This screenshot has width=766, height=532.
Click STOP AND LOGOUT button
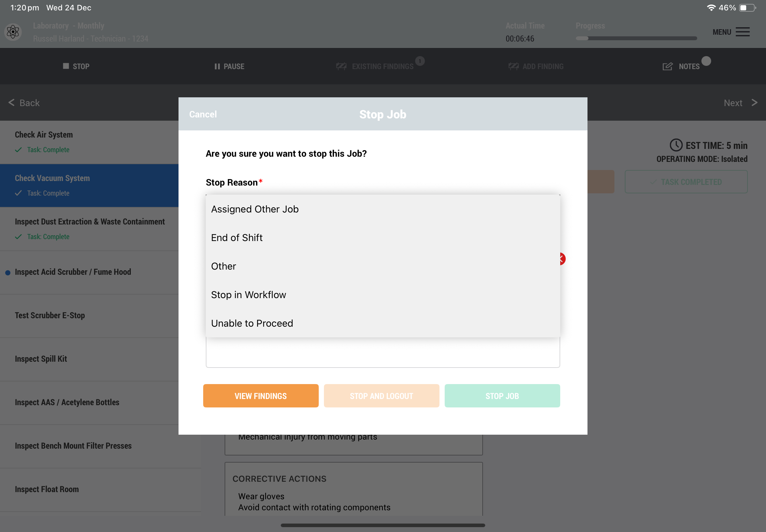point(381,396)
